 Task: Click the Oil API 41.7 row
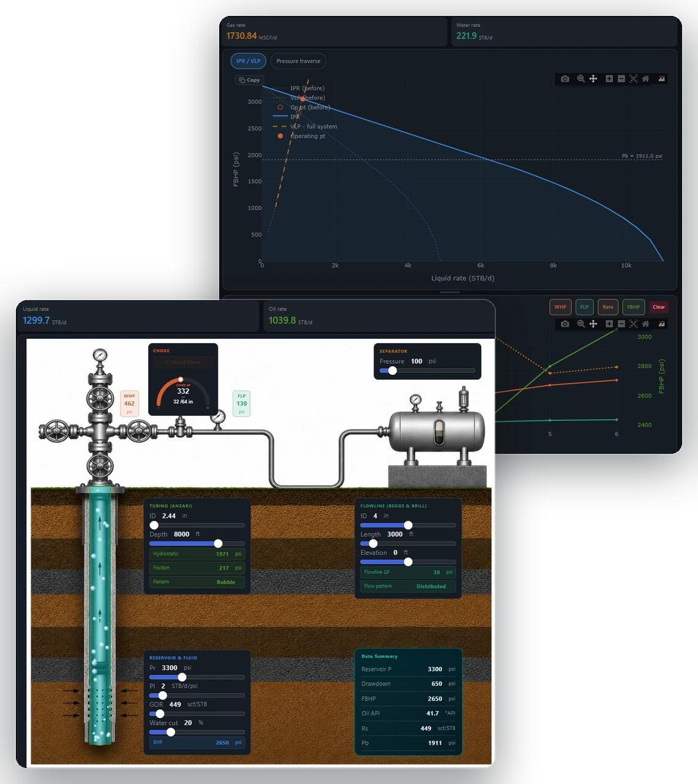(x=408, y=713)
